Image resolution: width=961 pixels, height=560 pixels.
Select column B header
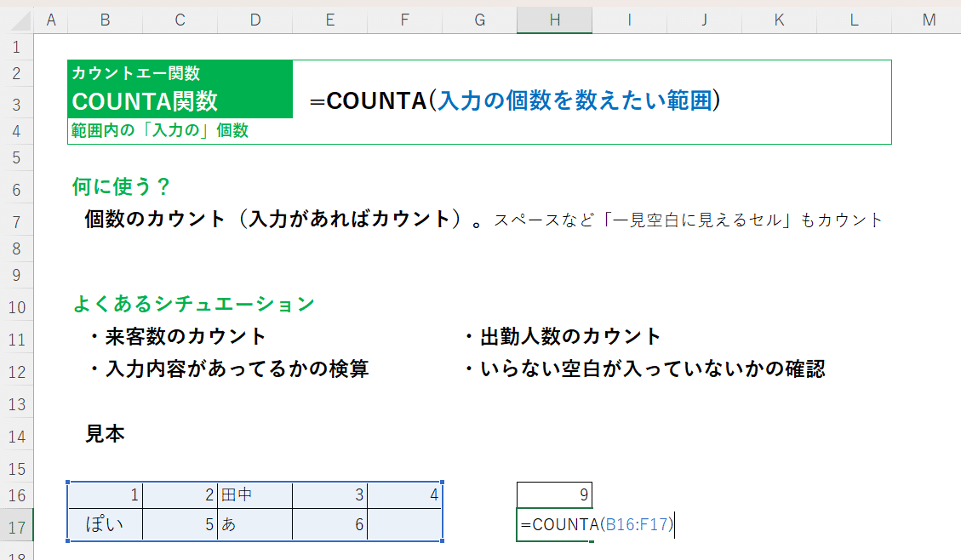pyautogui.click(x=105, y=20)
